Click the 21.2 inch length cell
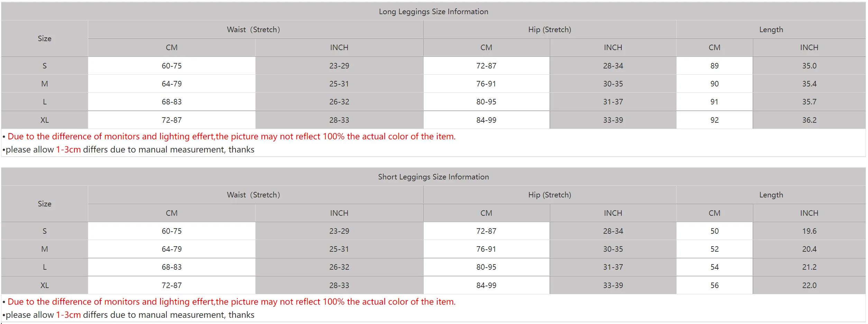Viewport: 868px width, 324px height. click(x=809, y=267)
